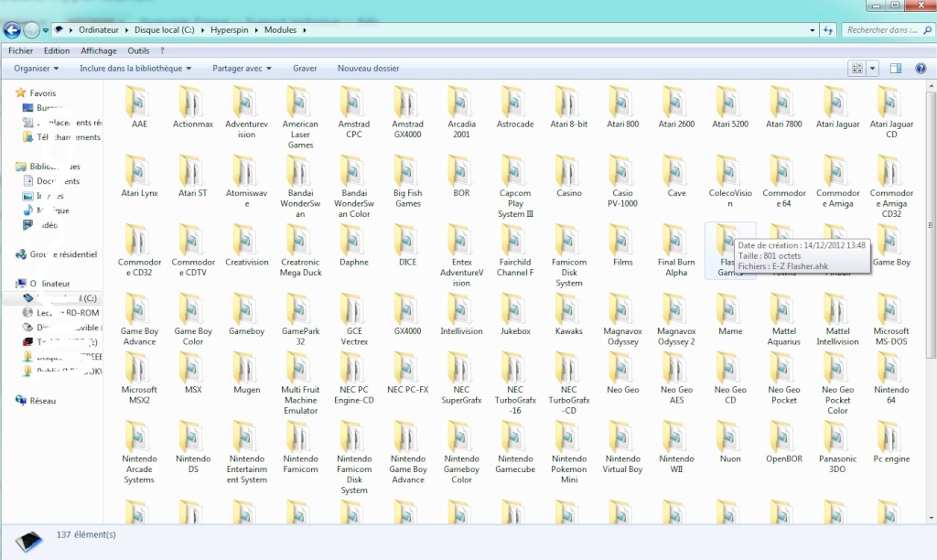Open the view options dropdown arrow
Screen dimensions: 937x560
tap(872, 68)
